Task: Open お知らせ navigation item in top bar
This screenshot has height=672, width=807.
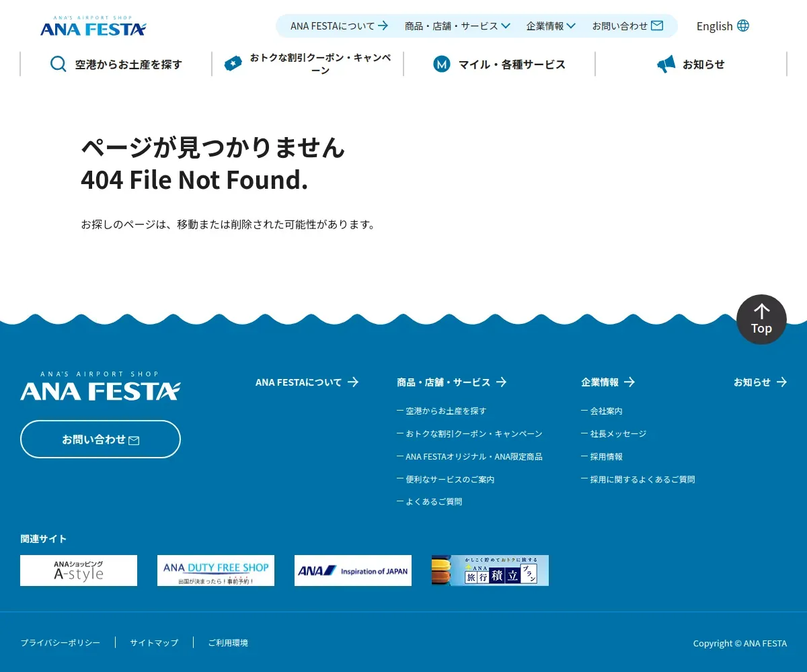Action: 691,64
